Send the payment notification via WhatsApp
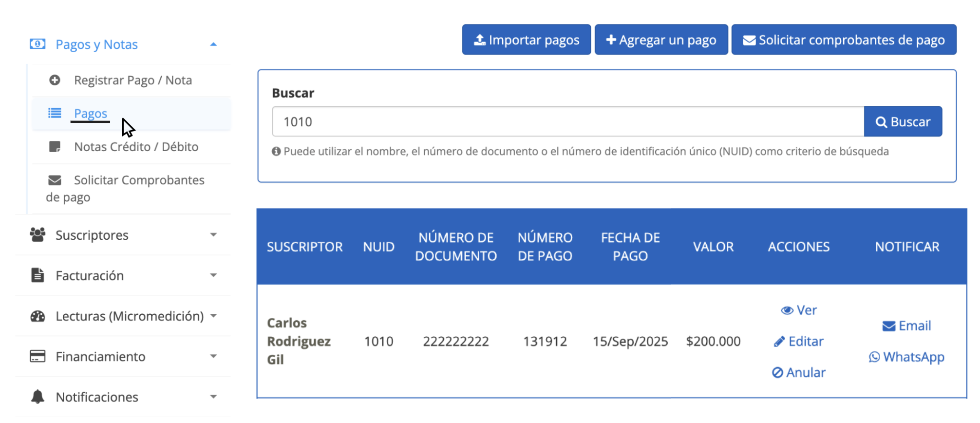Screen dimensions: 980x423 906,357
